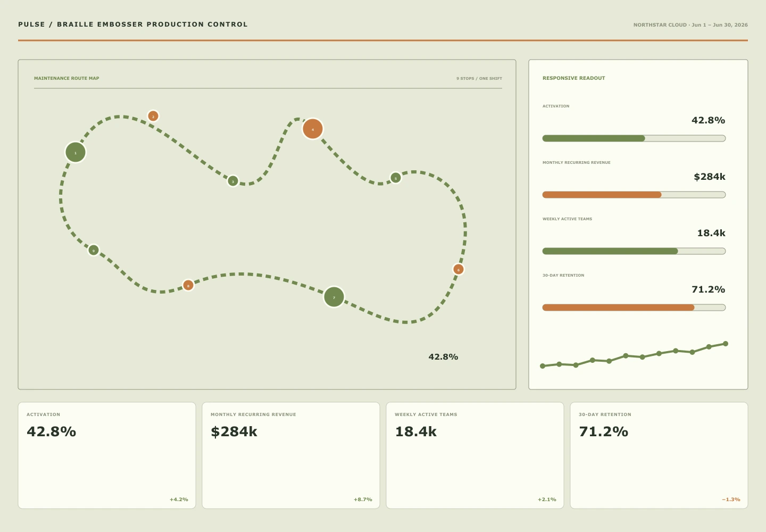The image size is (766, 532).
Task: Pick stop 3 on the maintenance route
Action: [233, 181]
